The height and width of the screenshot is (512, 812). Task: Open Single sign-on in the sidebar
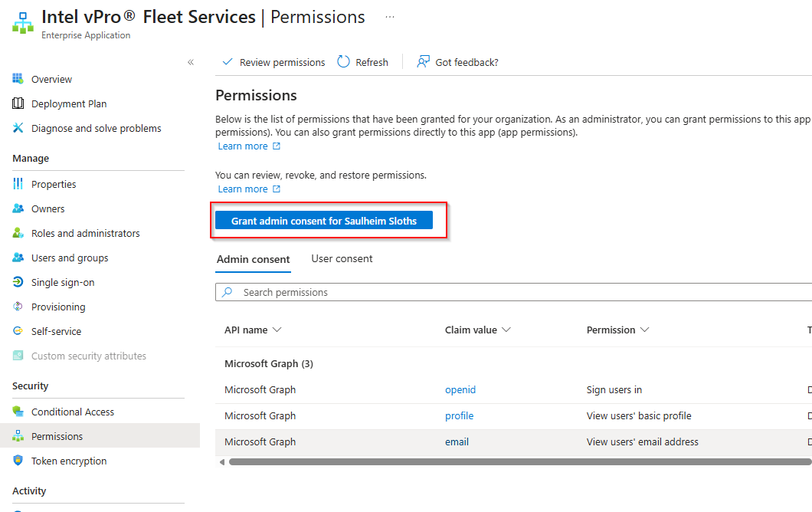(63, 282)
